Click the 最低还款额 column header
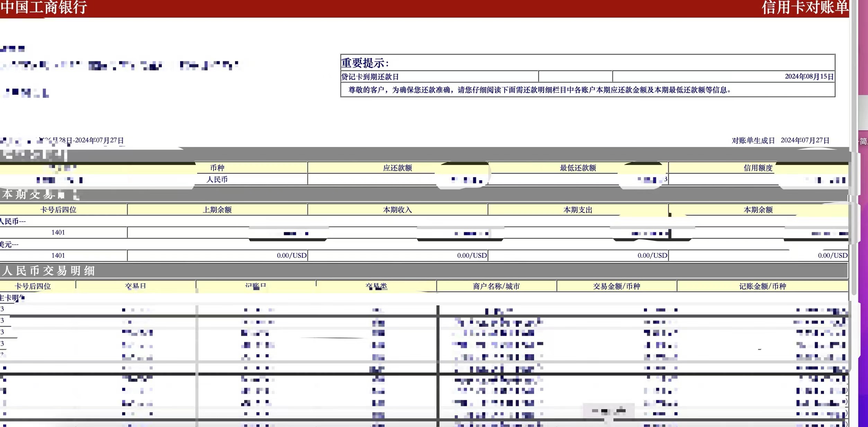 (x=578, y=168)
